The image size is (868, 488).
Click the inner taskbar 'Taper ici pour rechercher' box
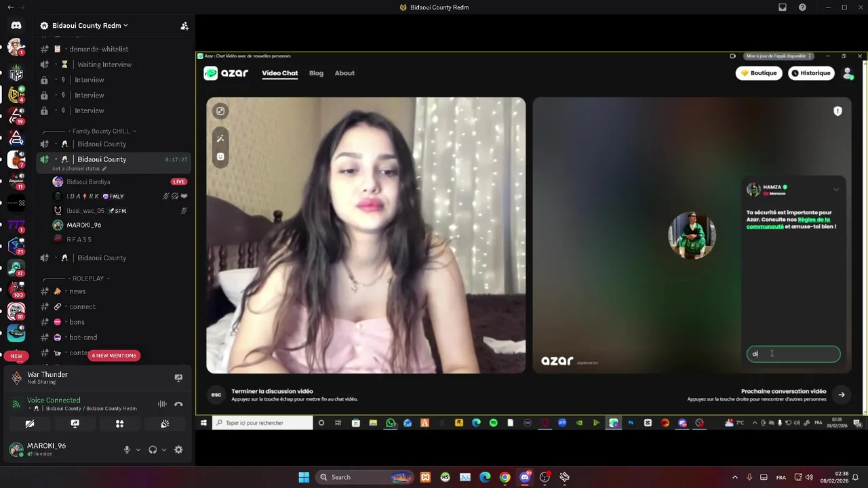click(x=262, y=423)
